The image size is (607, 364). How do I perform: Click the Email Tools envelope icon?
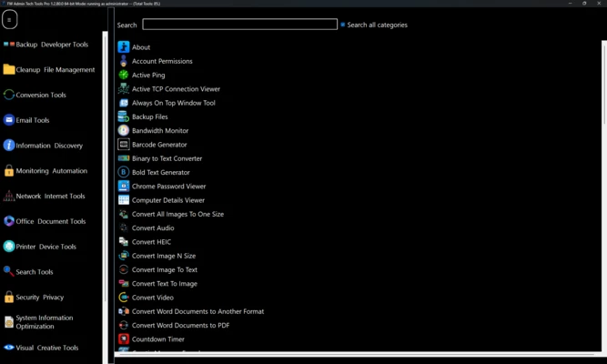9,120
